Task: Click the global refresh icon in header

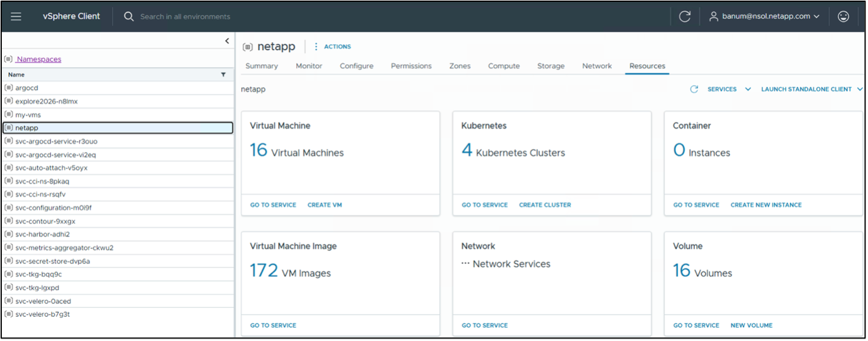Action: coord(685,16)
